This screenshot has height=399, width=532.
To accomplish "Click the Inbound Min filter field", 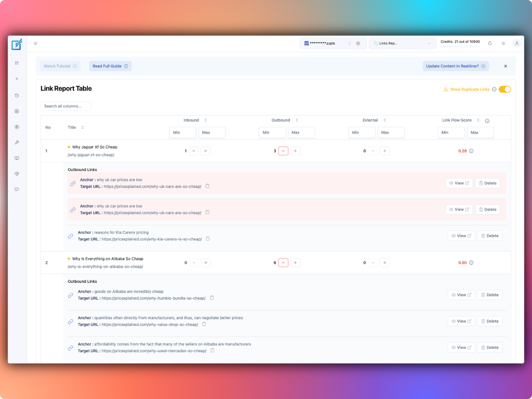I will coord(183,133).
